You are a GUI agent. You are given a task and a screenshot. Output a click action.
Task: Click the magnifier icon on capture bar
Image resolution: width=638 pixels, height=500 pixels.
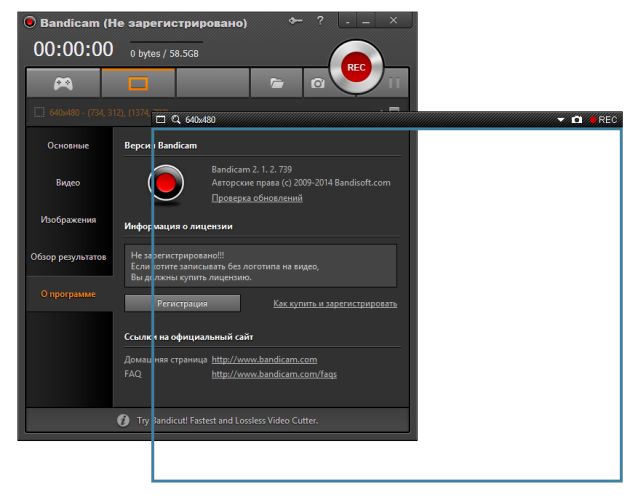tap(176, 120)
